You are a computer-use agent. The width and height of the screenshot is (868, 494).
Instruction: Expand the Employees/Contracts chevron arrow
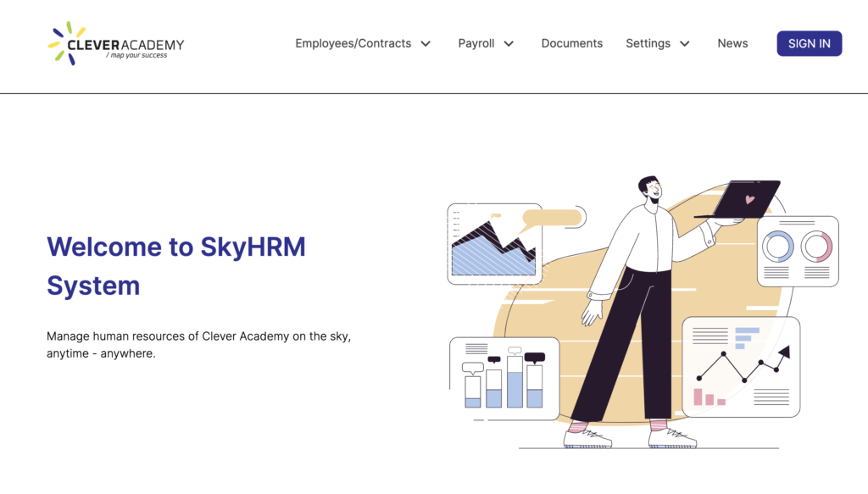click(426, 44)
